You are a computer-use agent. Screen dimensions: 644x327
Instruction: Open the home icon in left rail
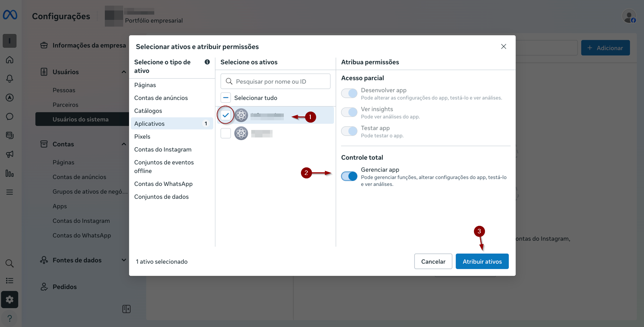click(x=10, y=60)
